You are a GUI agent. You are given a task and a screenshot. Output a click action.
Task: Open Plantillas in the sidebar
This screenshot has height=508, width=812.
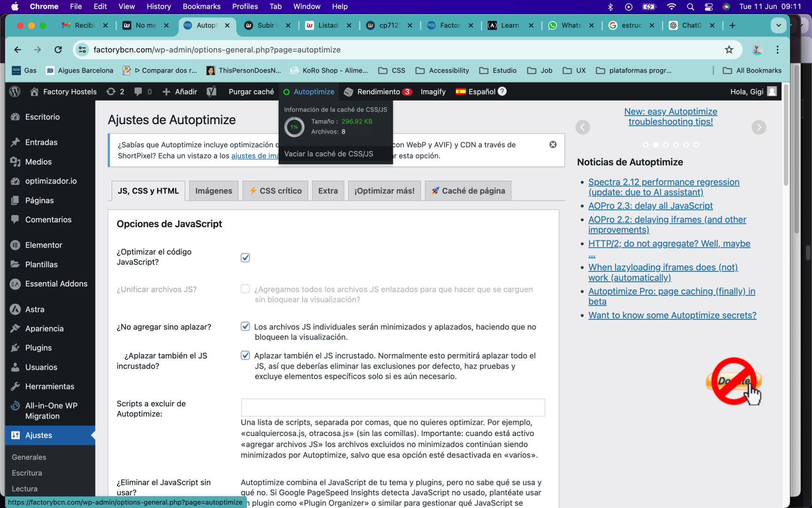(x=41, y=264)
